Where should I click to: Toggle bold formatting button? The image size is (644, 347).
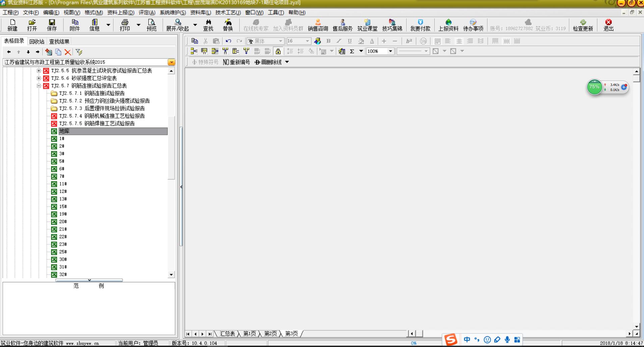328,41
